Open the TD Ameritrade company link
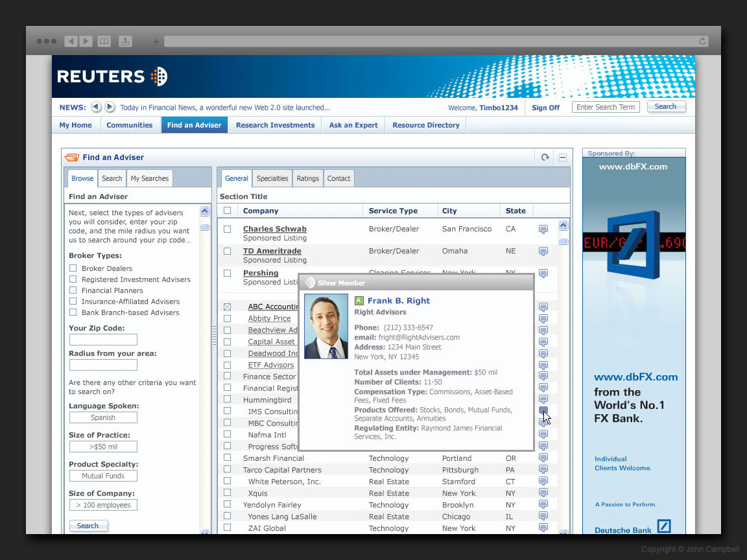This screenshot has height=560, width=747. pyautogui.click(x=272, y=250)
